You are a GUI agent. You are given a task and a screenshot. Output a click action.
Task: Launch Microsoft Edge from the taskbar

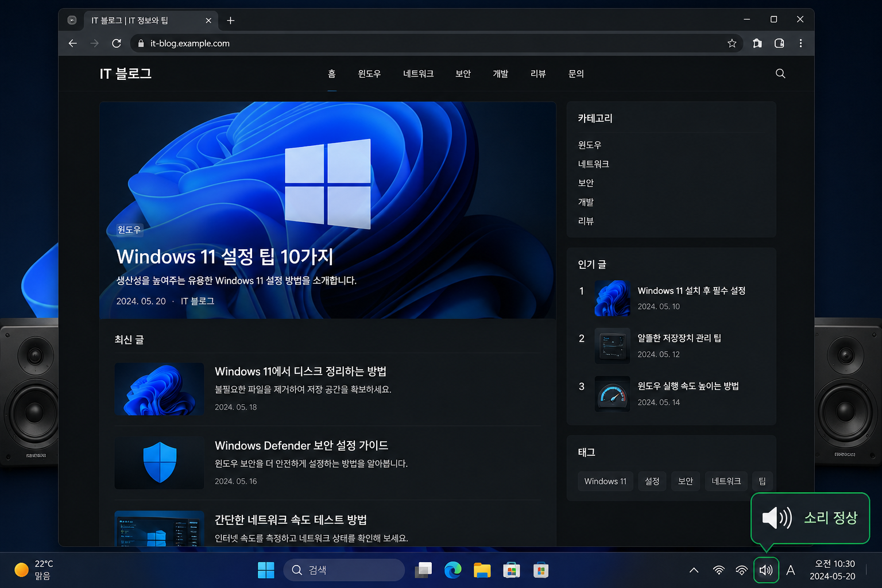tap(453, 570)
